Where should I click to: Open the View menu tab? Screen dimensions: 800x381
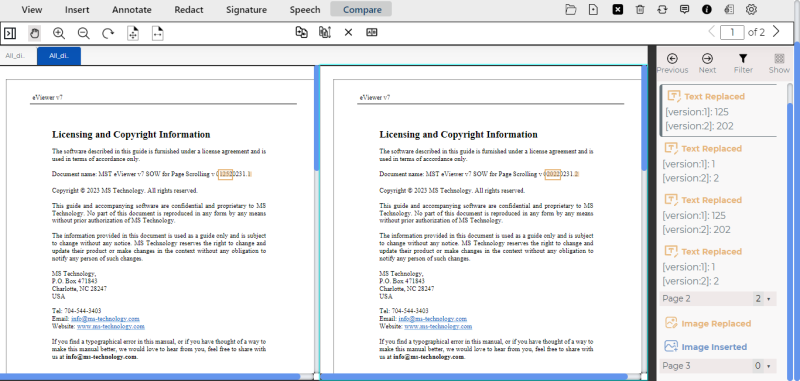32,10
